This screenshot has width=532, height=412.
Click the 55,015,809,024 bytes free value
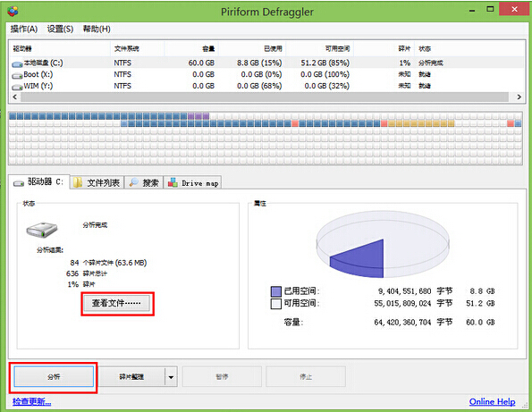tap(402, 304)
